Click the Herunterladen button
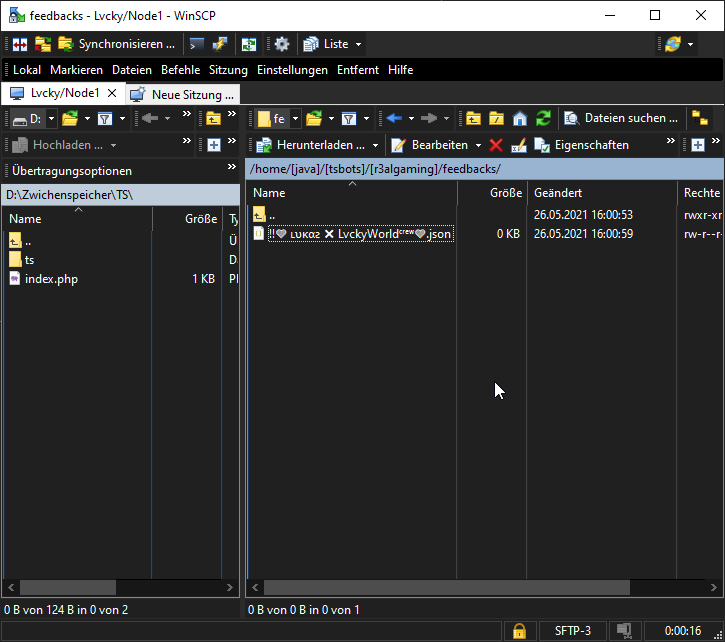 [x=312, y=145]
